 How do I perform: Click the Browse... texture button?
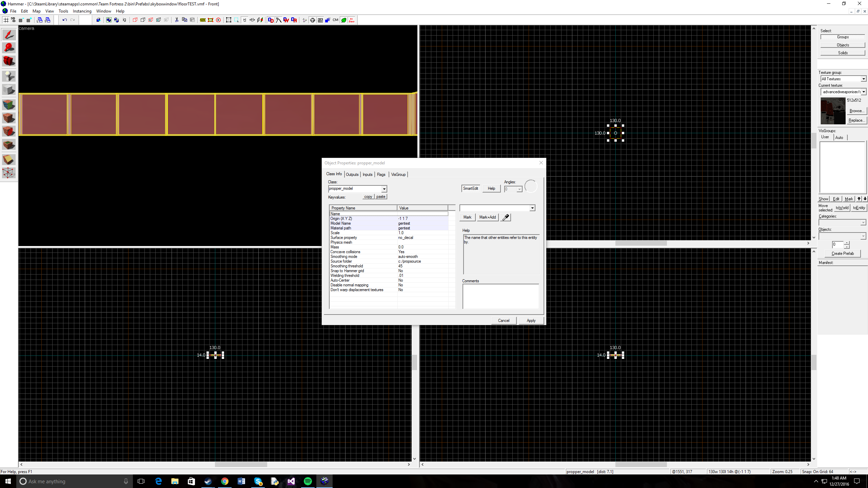856,111
